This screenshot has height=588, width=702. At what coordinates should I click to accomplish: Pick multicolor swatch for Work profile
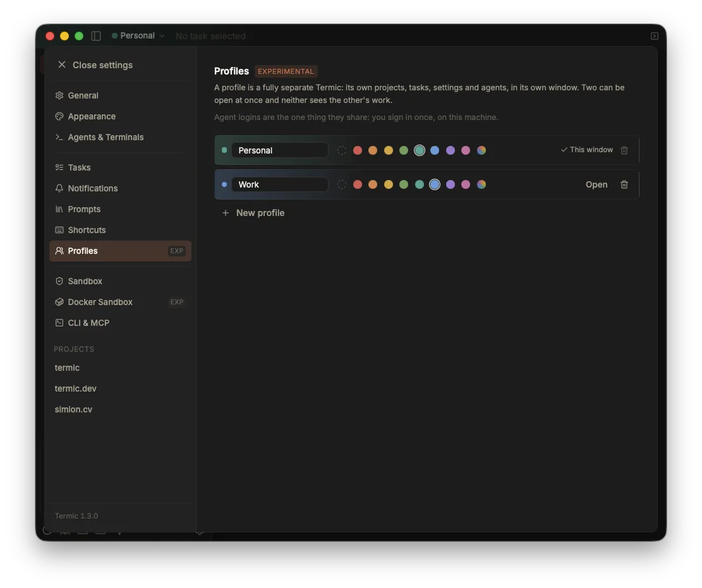481,184
